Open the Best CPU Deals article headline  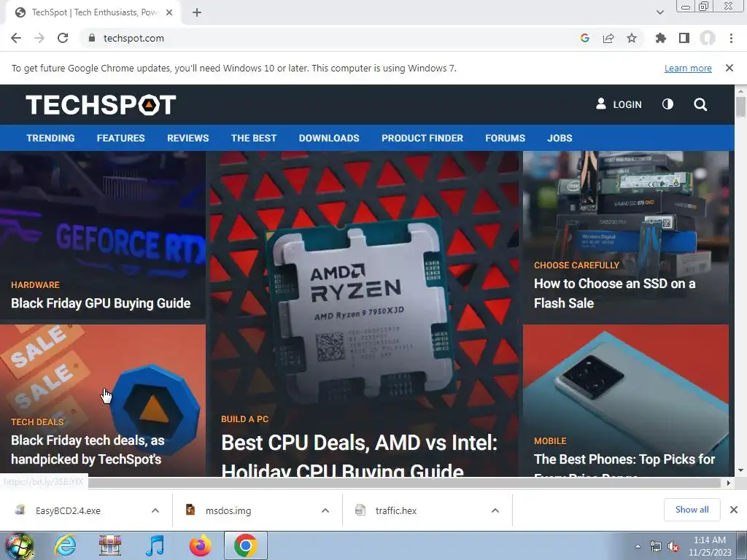pos(359,455)
